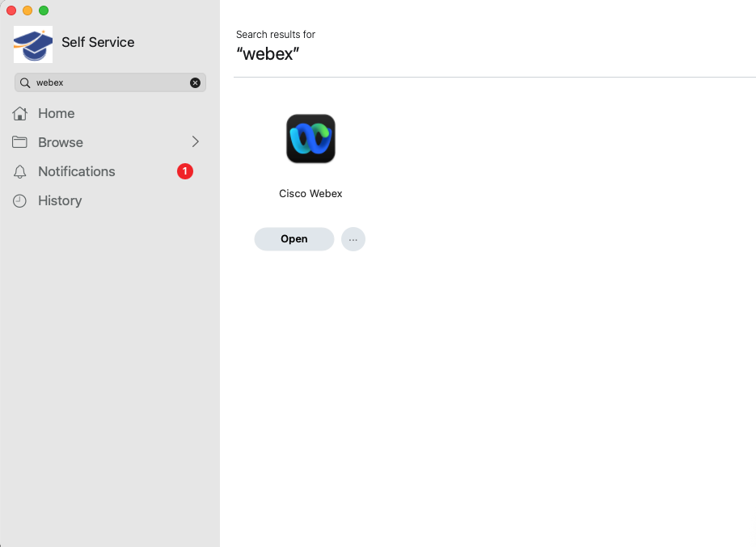Select the Cisco Webex title text
Image resolution: width=756 pixels, height=547 pixels.
pyautogui.click(x=310, y=194)
